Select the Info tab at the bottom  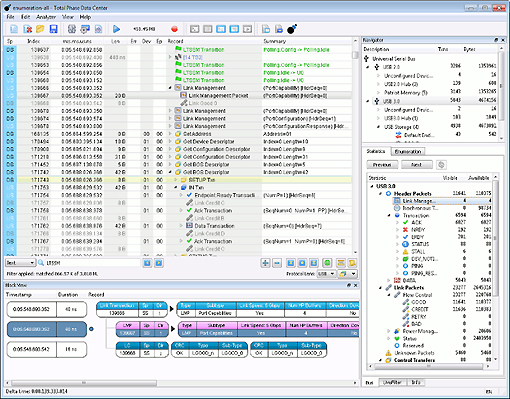click(416, 383)
